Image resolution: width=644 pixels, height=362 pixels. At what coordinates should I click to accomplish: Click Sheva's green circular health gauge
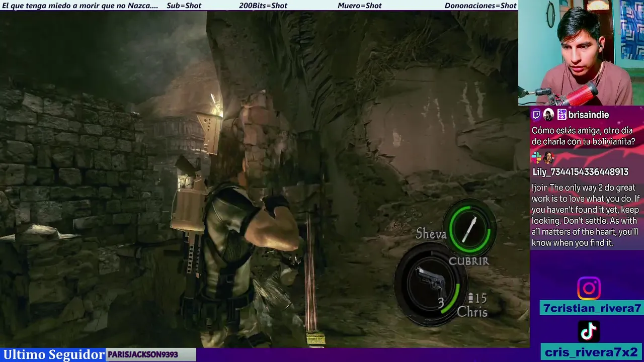pos(470,229)
